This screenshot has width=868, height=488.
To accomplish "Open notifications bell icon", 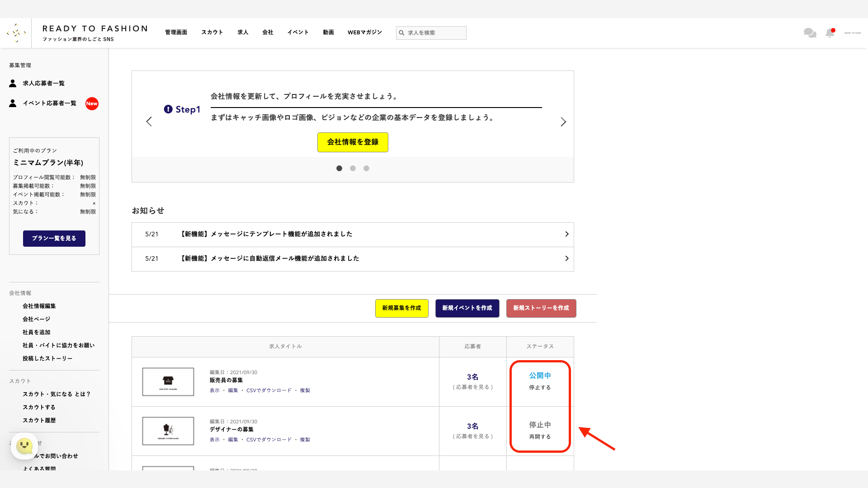I will 830,33.
